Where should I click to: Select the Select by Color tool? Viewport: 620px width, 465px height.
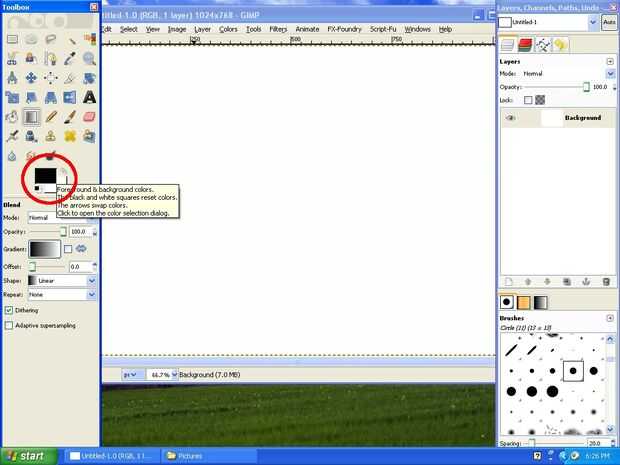[89, 39]
